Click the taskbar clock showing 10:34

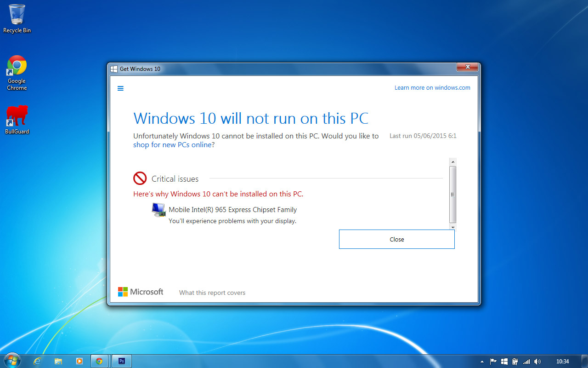(562, 362)
